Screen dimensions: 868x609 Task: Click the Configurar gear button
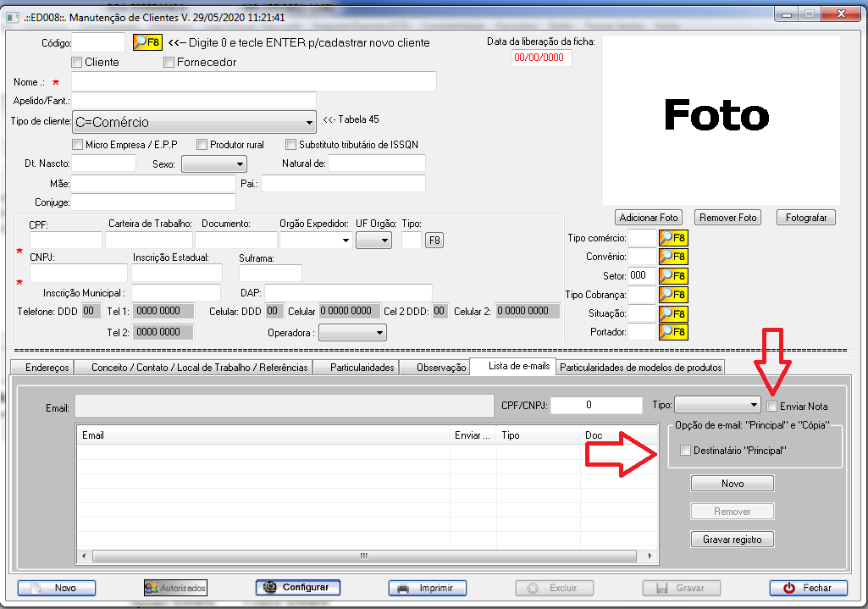tap(297, 587)
